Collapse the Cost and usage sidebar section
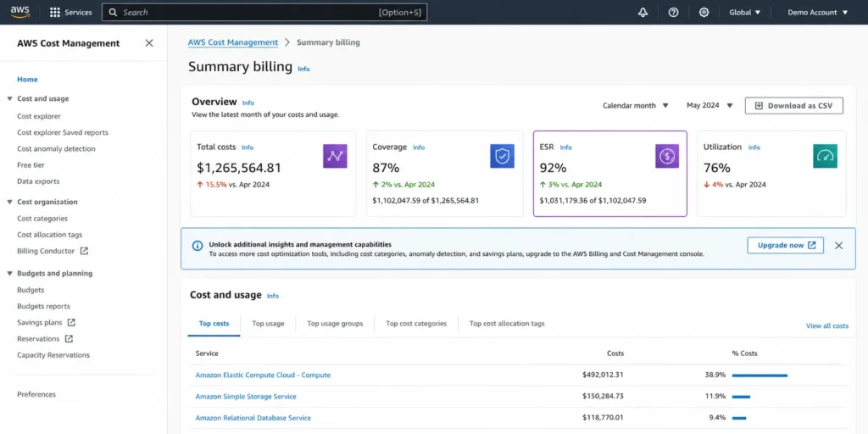This screenshot has height=434, width=868. (9, 98)
